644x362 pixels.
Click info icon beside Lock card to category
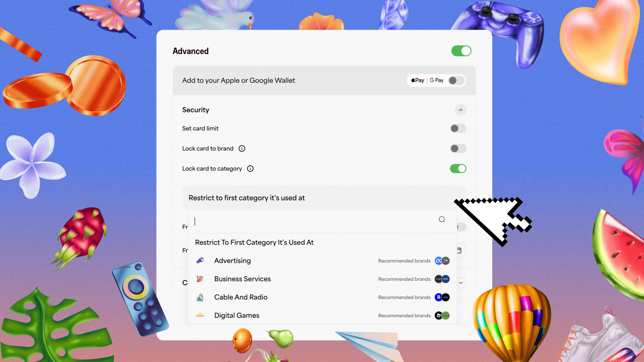(250, 169)
